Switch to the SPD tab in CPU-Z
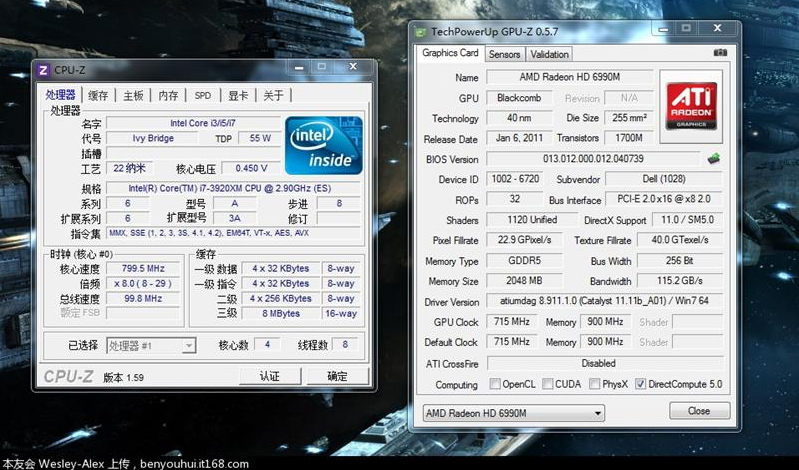This screenshot has width=799, height=470. (x=203, y=95)
